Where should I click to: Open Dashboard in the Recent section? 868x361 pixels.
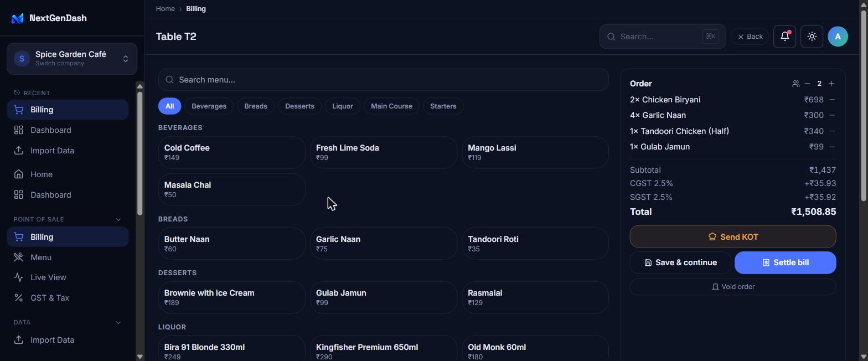click(x=68, y=130)
